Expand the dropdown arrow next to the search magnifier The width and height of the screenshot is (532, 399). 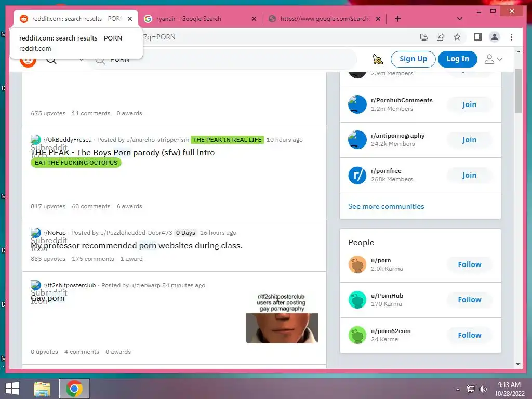(82, 60)
